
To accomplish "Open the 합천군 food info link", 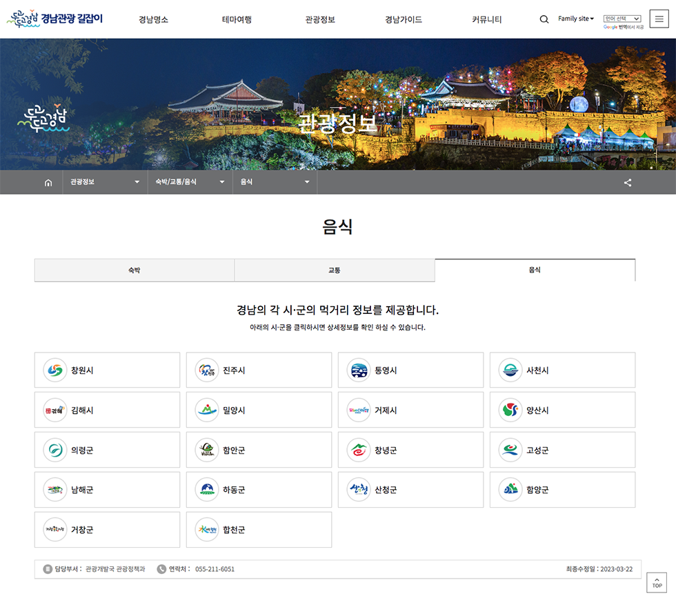I will point(259,530).
